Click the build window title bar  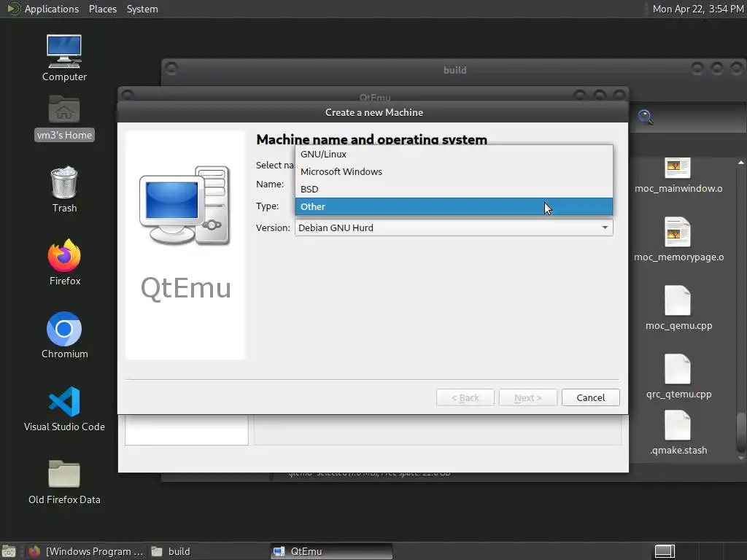[454, 70]
